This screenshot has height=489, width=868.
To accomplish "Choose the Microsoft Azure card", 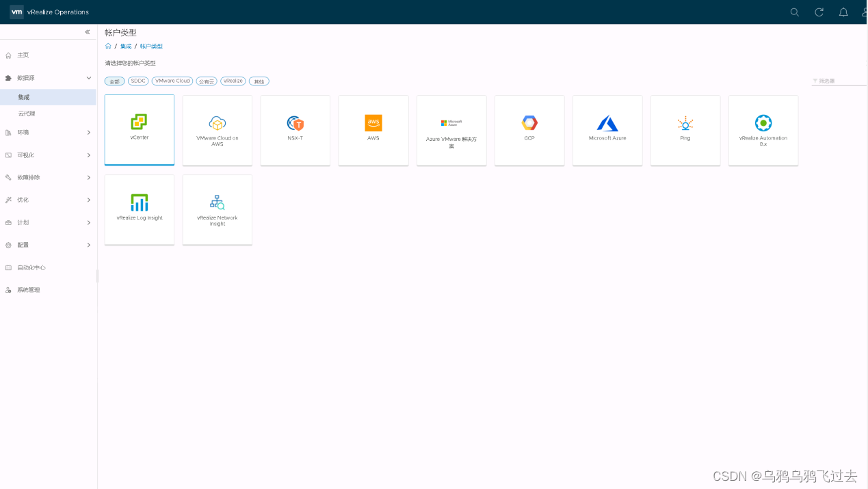I will point(607,130).
